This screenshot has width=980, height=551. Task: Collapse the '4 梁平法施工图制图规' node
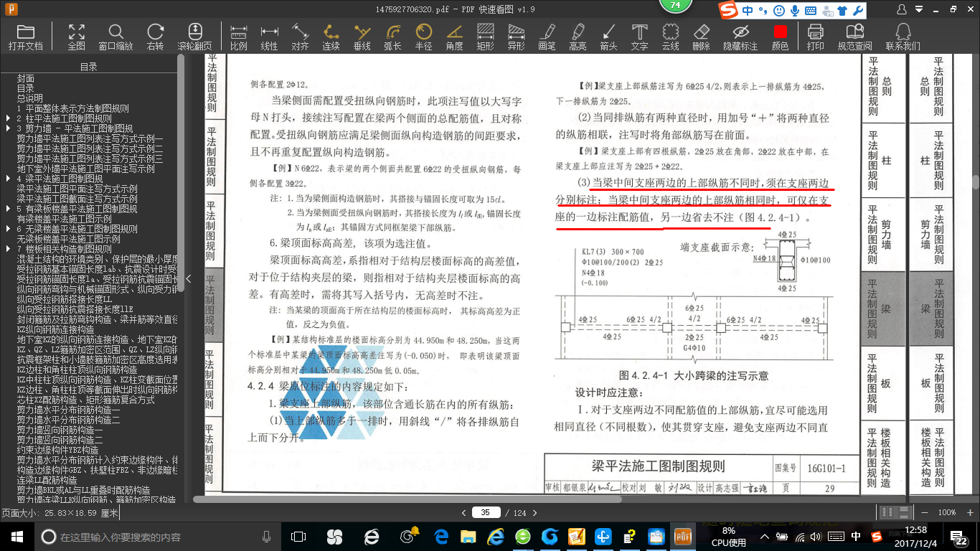[x=9, y=179]
